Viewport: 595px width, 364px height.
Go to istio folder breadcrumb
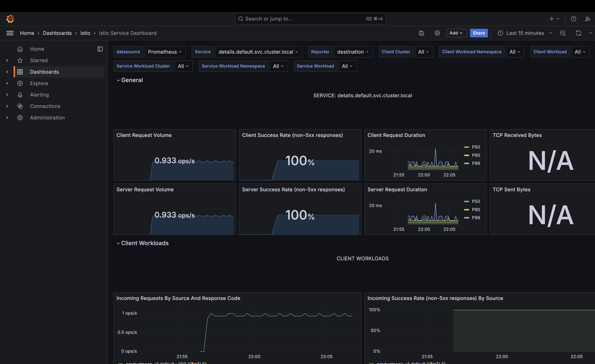[x=85, y=33]
